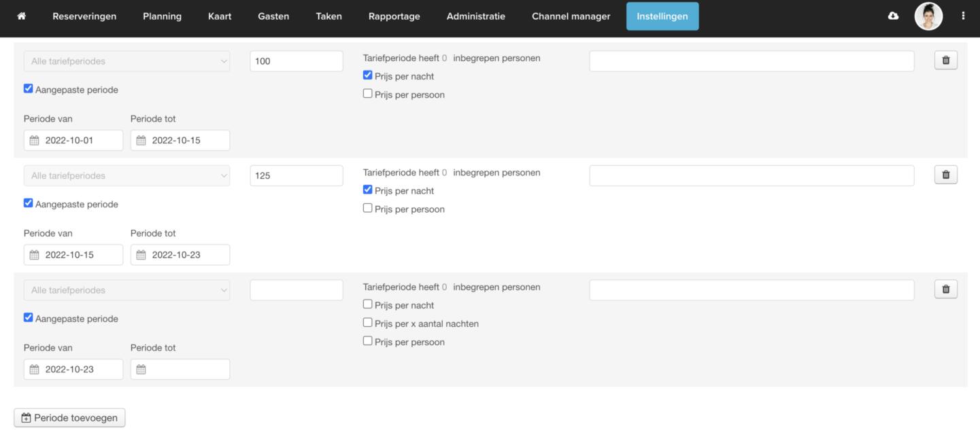Check Prijs per persoon in second row
This screenshot has width=980, height=441.
tap(368, 209)
